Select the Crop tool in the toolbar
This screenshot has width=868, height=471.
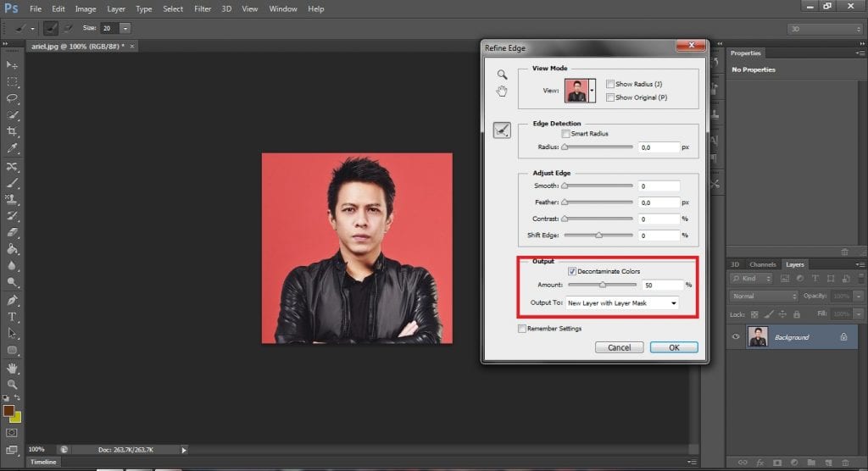pos(13,131)
